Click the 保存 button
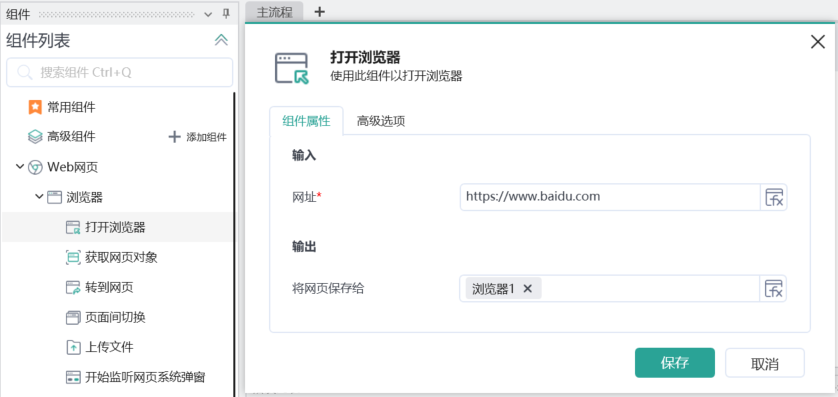This screenshot has height=397, width=838. (x=675, y=363)
